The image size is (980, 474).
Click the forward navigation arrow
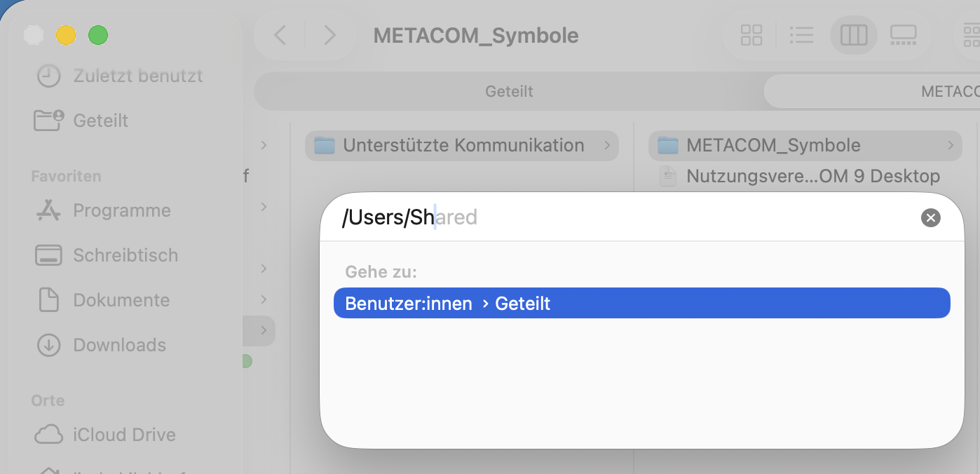pos(329,35)
